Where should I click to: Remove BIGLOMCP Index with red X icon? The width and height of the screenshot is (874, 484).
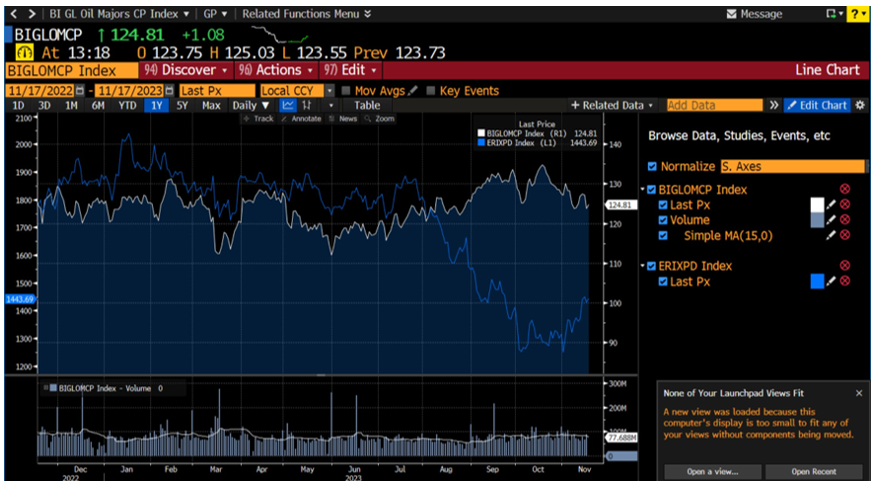[x=845, y=190]
